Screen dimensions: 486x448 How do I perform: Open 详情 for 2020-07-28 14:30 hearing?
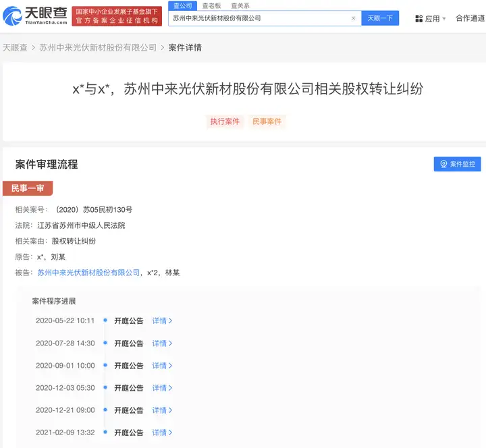[162, 343]
